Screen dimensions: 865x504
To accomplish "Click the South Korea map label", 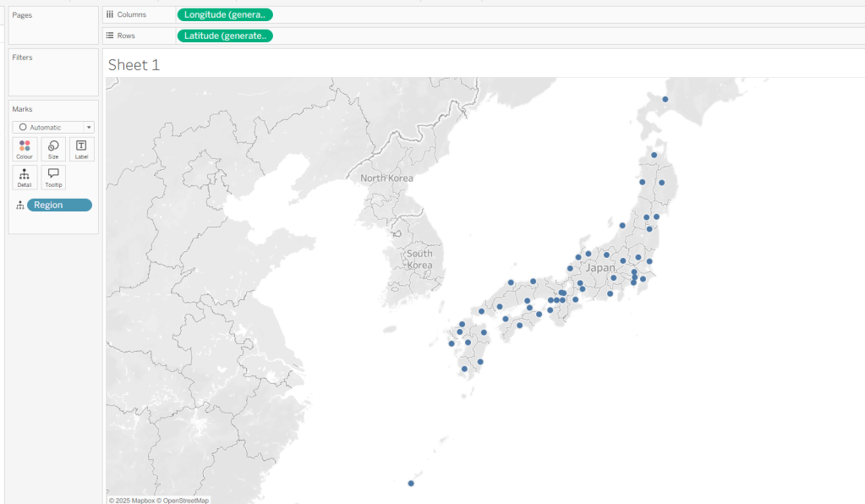I will pyautogui.click(x=419, y=259).
